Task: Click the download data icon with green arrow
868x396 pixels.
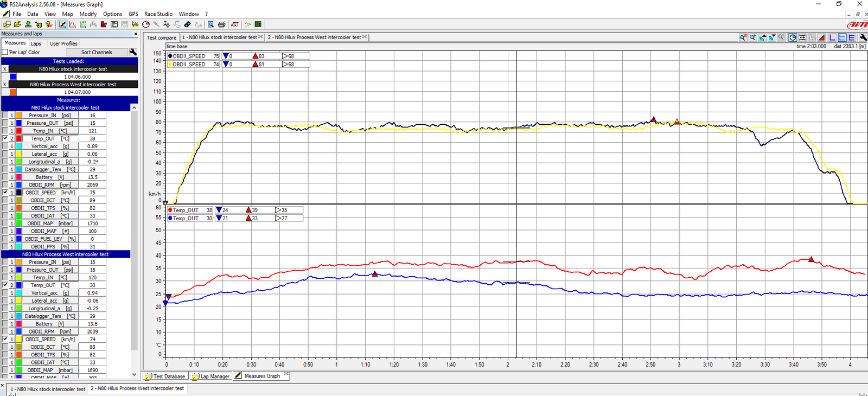Action: click(x=28, y=24)
